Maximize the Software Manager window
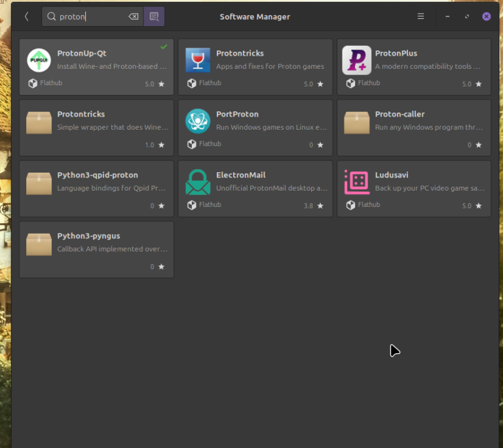Viewport: 503px width, 448px height. tap(467, 16)
